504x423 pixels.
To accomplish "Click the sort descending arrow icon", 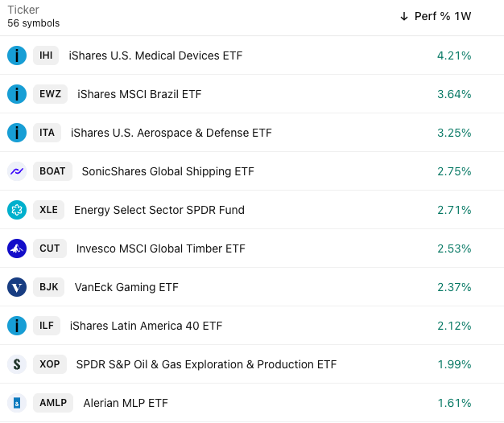I will coord(404,16).
